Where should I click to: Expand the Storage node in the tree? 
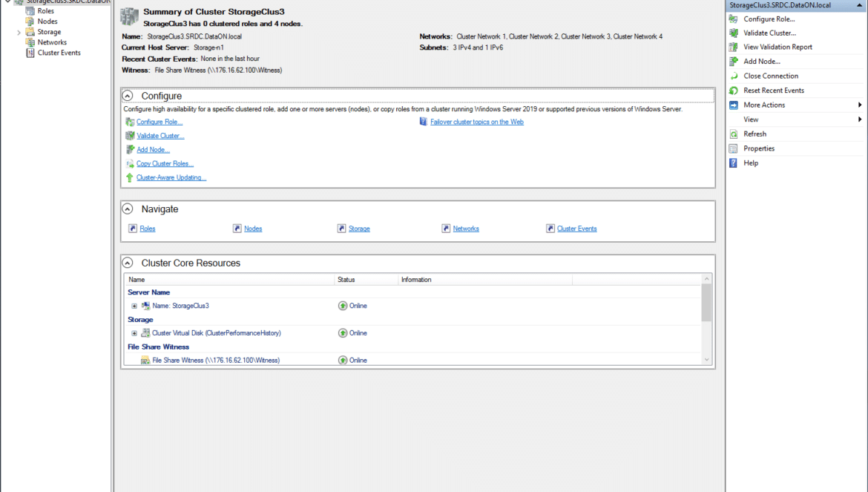[19, 33]
